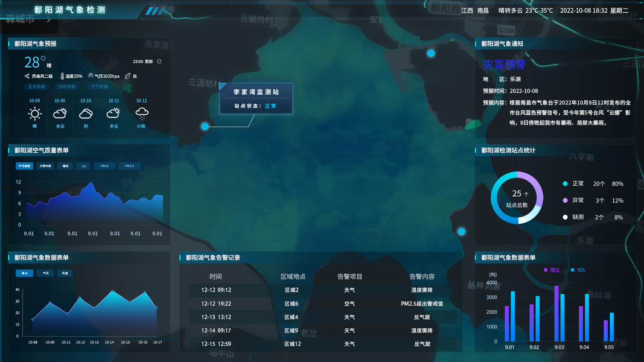The width and height of the screenshot is (644, 362).
Task: Select the O3 chart tab
Action: (83, 166)
